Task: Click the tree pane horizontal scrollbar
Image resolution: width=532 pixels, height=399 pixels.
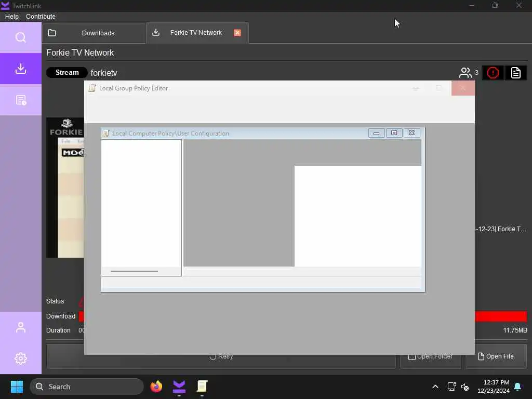Action: 135,271
